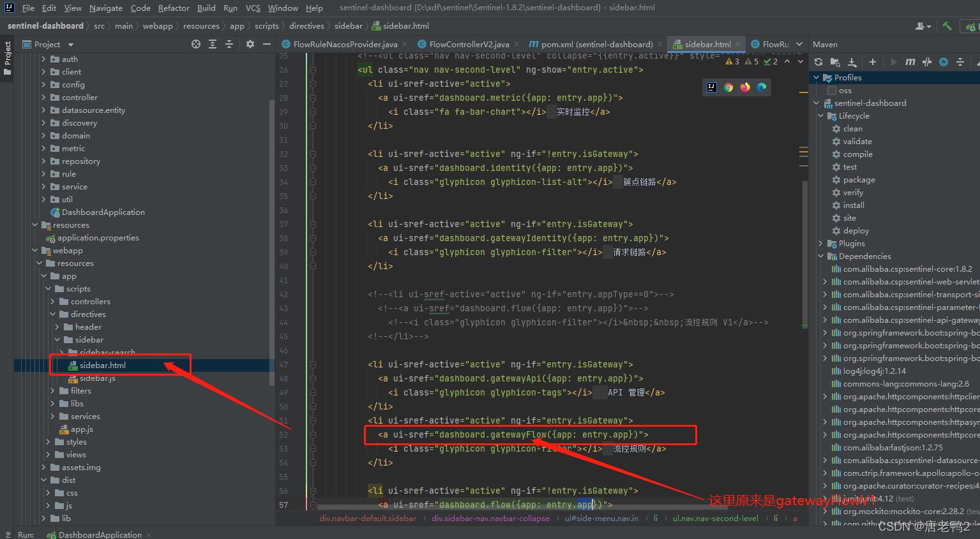Expand the Plugins node
The width and height of the screenshot is (980, 539).
pyautogui.click(x=821, y=243)
